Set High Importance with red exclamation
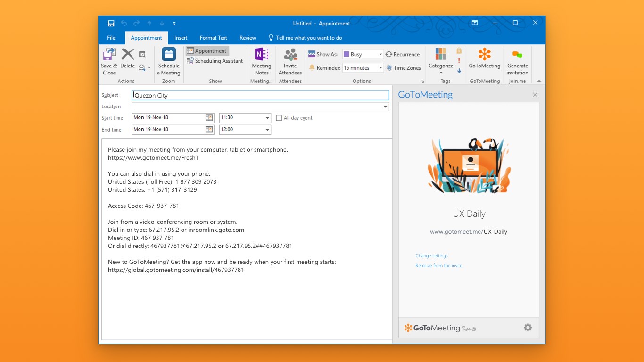The height and width of the screenshot is (362, 644). click(x=459, y=61)
